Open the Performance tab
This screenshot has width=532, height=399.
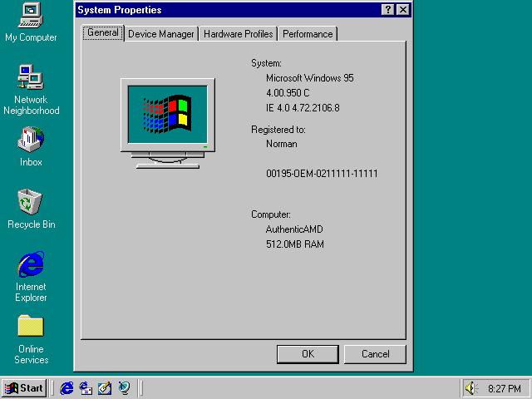click(308, 34)
